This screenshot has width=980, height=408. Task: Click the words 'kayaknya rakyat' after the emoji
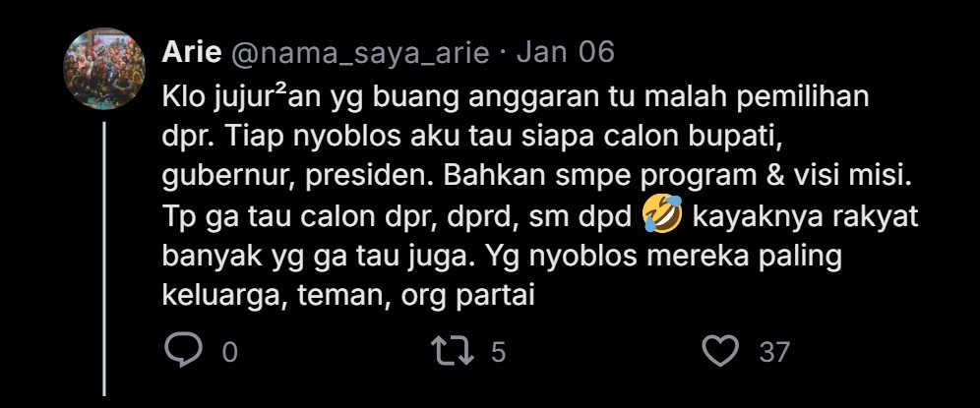(x=806, y=218)
